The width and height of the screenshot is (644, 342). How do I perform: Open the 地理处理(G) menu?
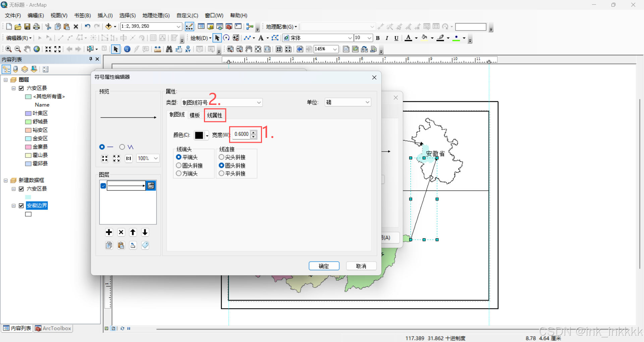pyautogui.click(x=156, y=15)
